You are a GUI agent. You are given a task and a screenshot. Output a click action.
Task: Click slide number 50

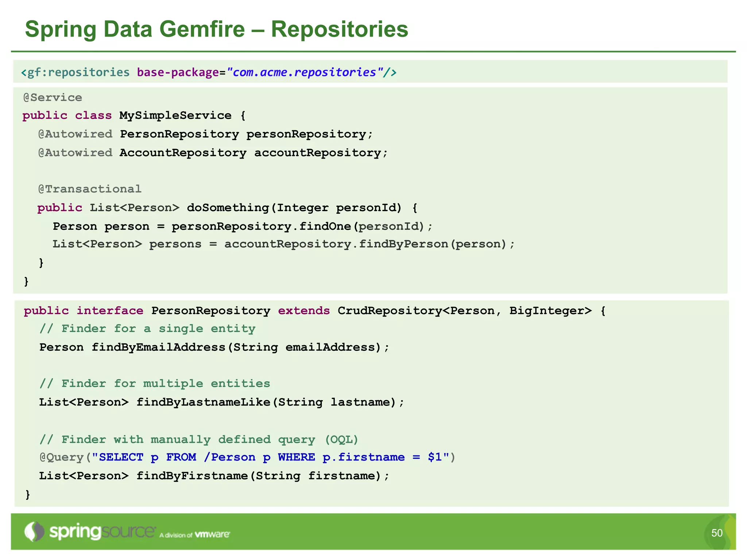(x=717, y=533)
